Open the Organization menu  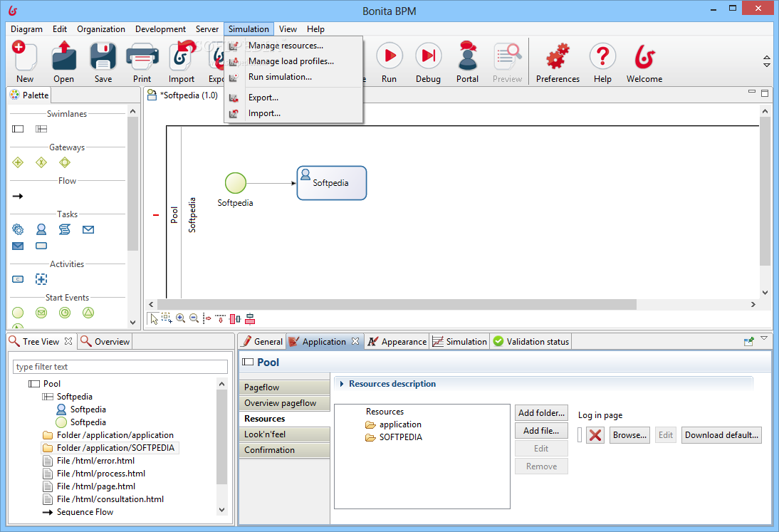point(101,28)
